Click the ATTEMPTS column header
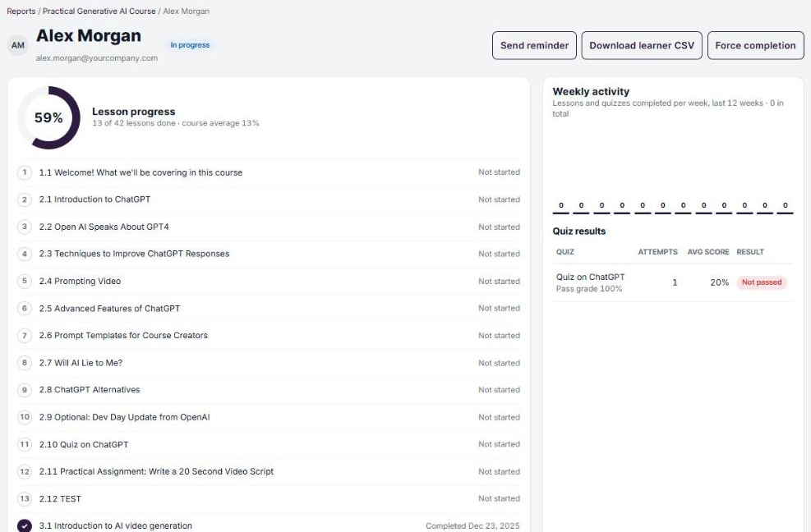811x532 pixels. [657, 252]
